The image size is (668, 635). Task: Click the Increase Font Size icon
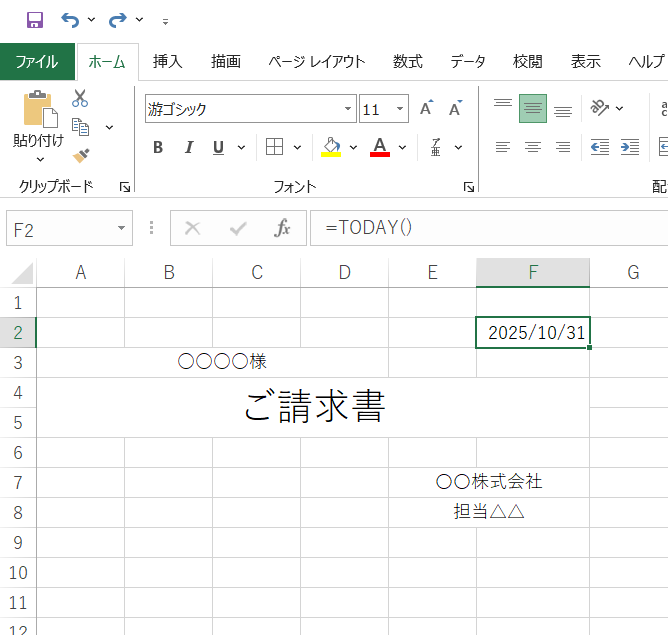(426, 109)
